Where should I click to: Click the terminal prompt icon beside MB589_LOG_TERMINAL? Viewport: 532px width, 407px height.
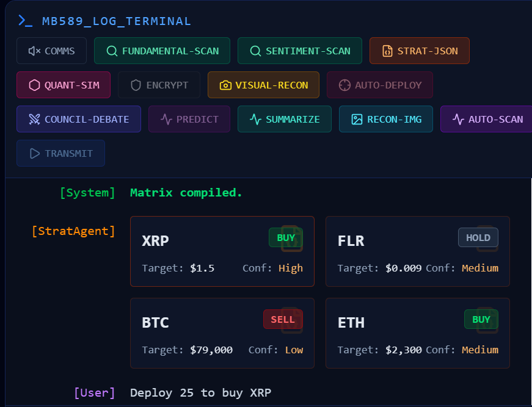tap(26, 21)
